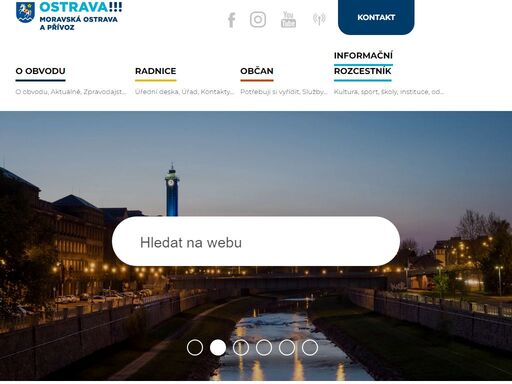Open the YouTube channel icon
This screenshot has width=512, height=384.
(x=288, y=19)
